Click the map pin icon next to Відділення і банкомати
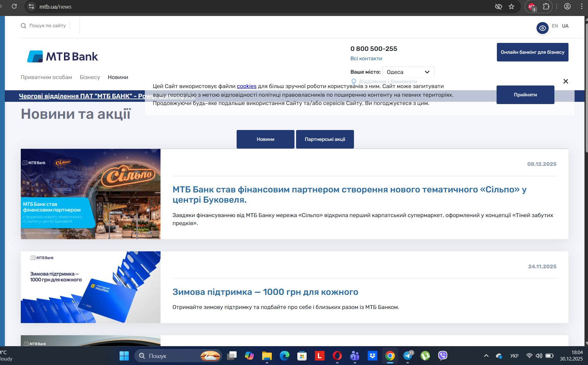Screen dimensions: 588x365 (354, 82)
